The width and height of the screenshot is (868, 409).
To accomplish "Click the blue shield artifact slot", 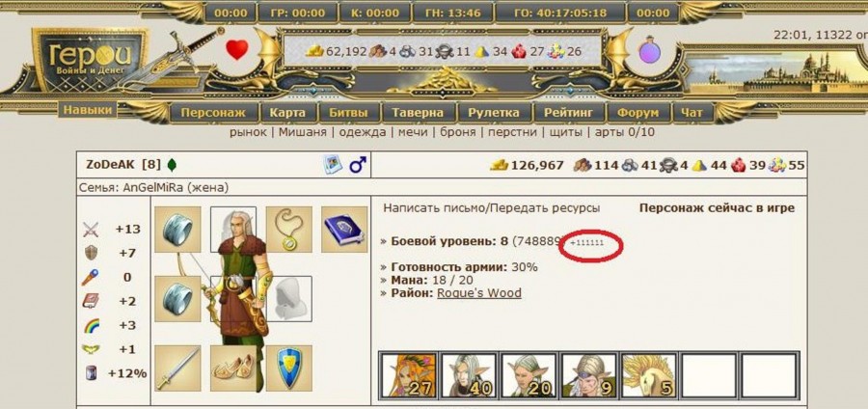I will coord(289,368).
